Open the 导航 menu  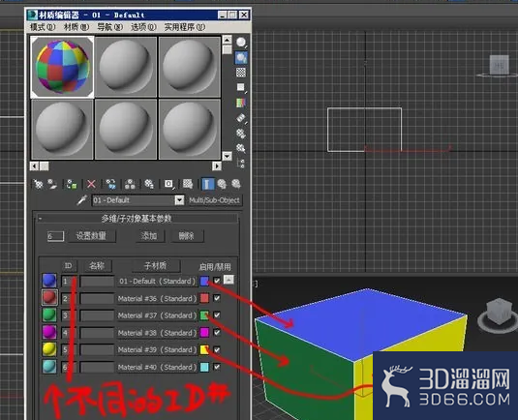[x=110, y=27]
